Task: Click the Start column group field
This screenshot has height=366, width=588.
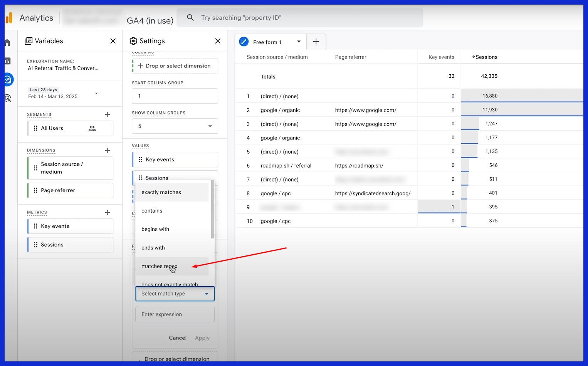Action: coord(175,96)
